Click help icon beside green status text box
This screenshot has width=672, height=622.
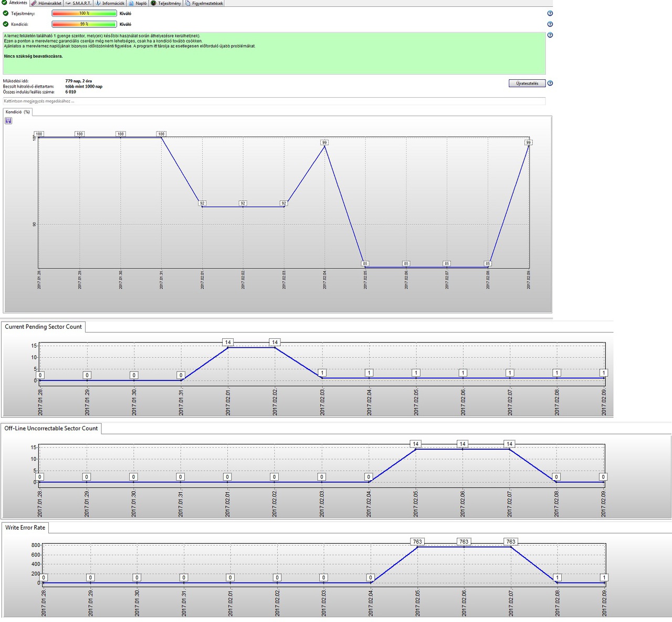pyautogui.click(x=550, y=35)
